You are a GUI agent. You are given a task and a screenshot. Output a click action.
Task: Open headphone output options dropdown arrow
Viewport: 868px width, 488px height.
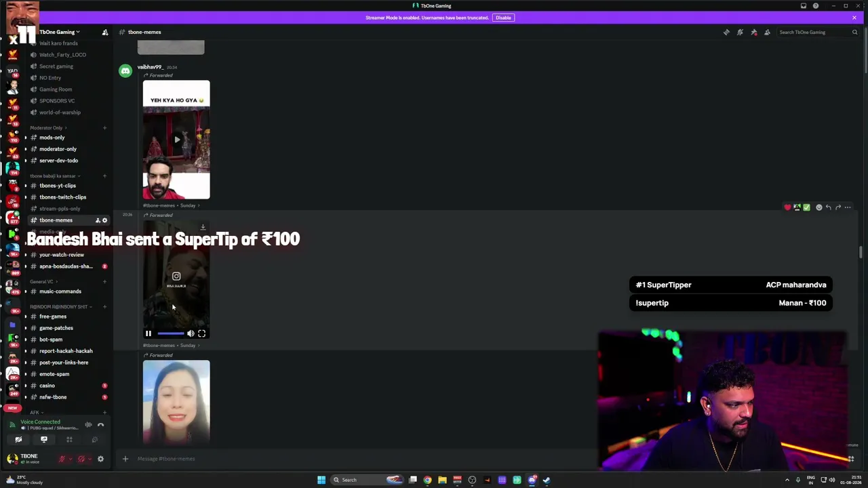pyautogui.click(x=89, y=459)
